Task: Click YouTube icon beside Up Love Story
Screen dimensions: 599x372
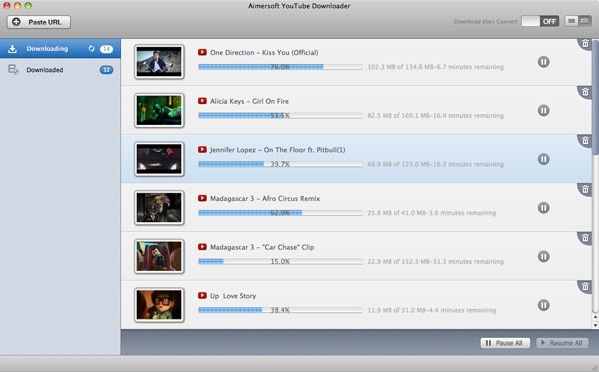Action: coord(202,295)
